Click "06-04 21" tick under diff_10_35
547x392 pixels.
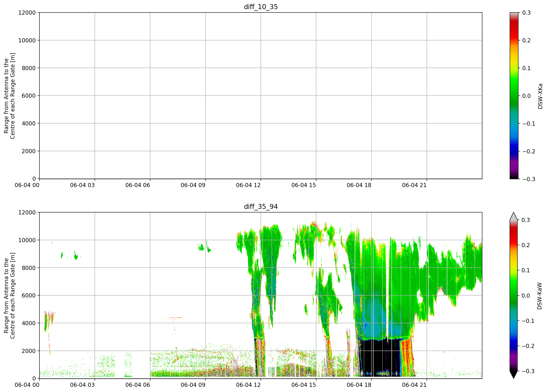414,185
